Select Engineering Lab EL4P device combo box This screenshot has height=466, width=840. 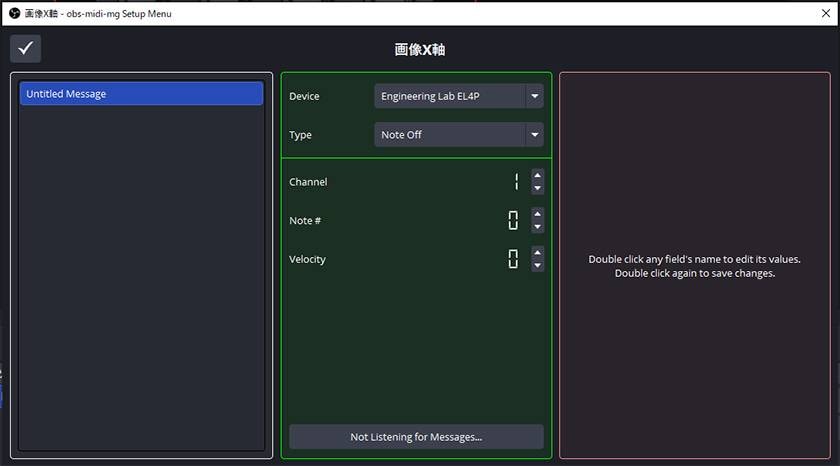click(x=450, y=96)
